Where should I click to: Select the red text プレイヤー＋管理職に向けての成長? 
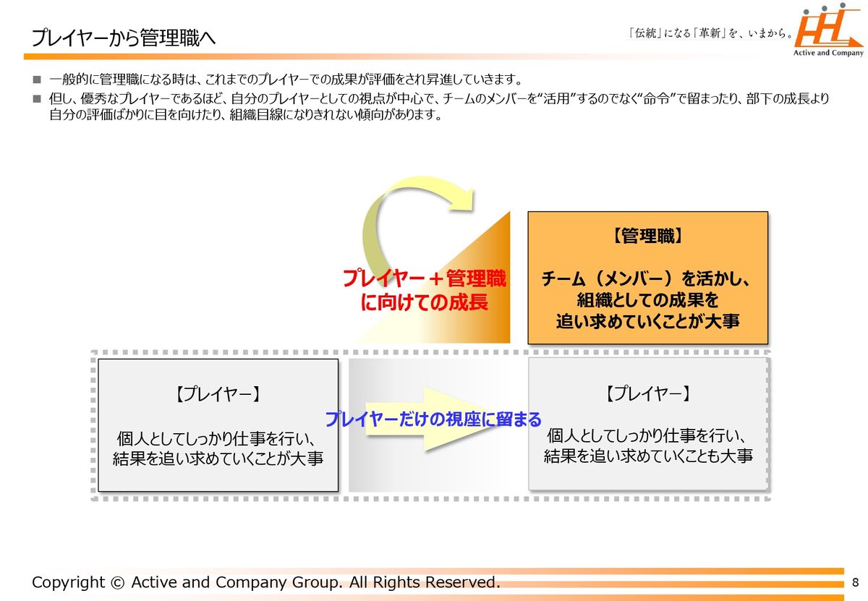pyautogui.click(x=424, y=290)
